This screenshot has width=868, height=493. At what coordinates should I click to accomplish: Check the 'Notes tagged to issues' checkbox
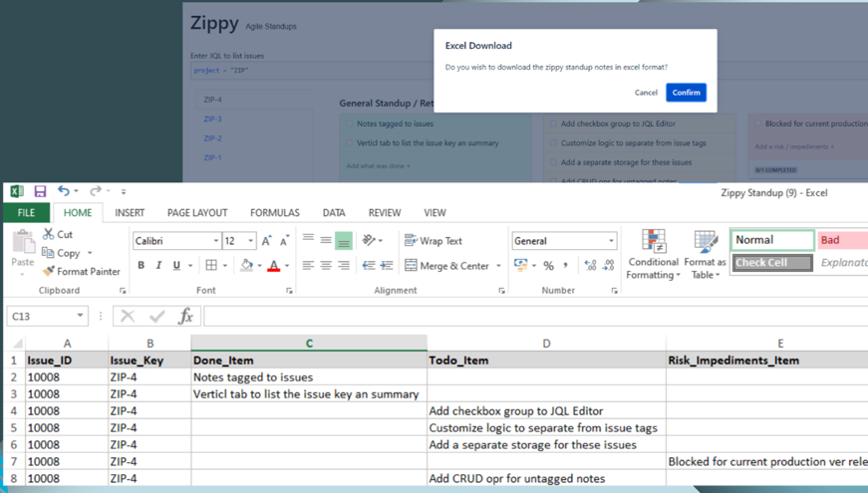point(350,123)
